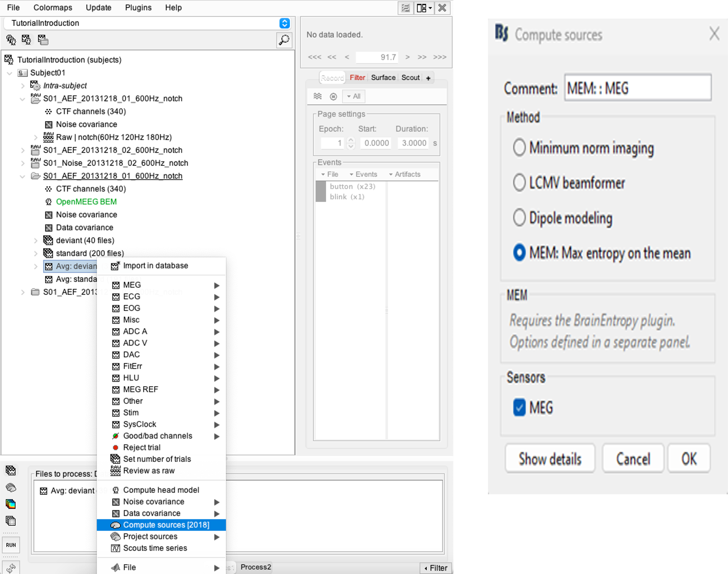Uncheck the MEG sensors checkbox
The height and width of the screenshot is (574, 728).
coord(519,407)
